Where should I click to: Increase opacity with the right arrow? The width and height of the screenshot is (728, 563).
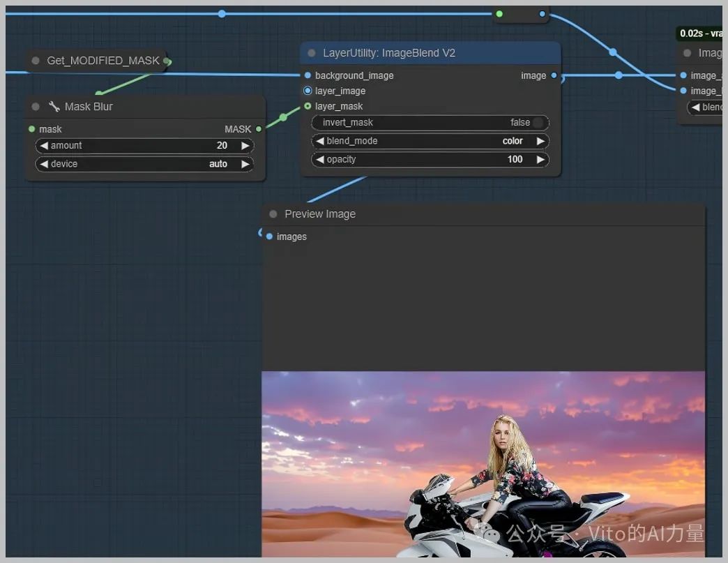[x=540, y=159]
